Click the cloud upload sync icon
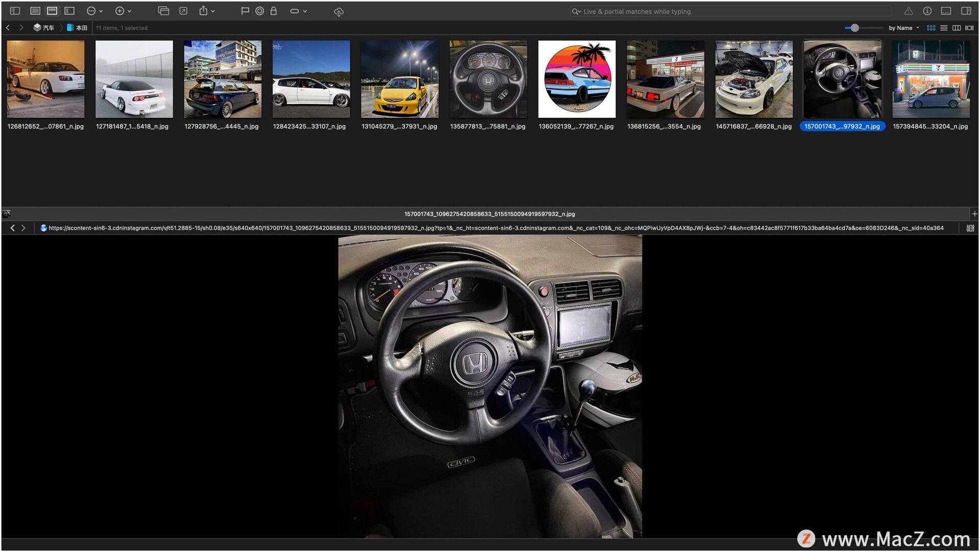This screenshot has width=980, height=552. click(338, 11)
